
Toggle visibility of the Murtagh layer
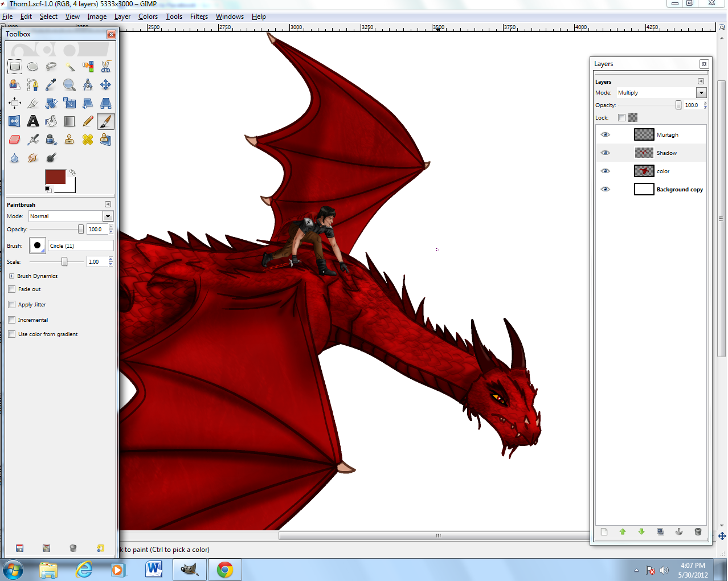tap(606, 134)
